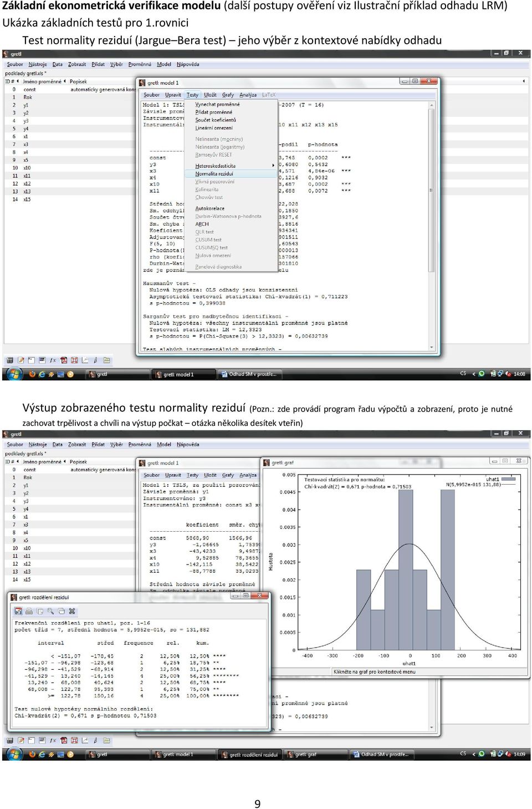Screen dimensions: 532x809
Task: Click 'Chi-kvadrát(2) = 0,671' line in rozdělení reziduí
Action: [x=85, y=716]
